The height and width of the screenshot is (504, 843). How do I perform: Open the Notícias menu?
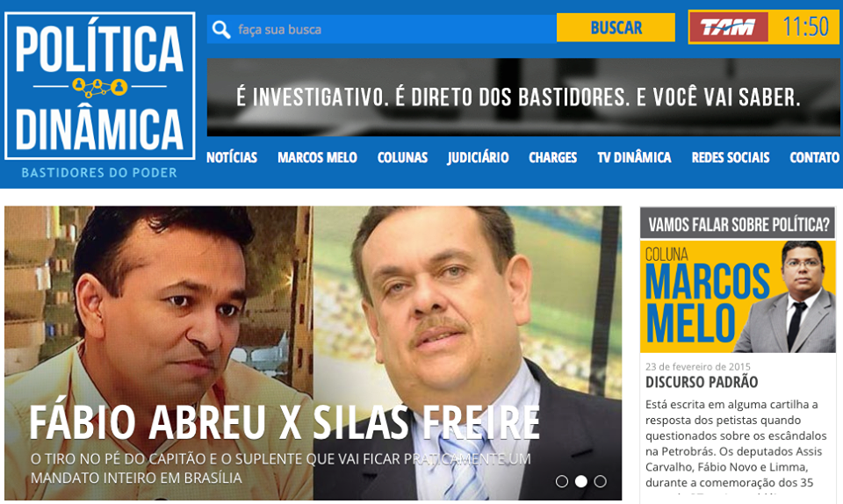(232, 158)
